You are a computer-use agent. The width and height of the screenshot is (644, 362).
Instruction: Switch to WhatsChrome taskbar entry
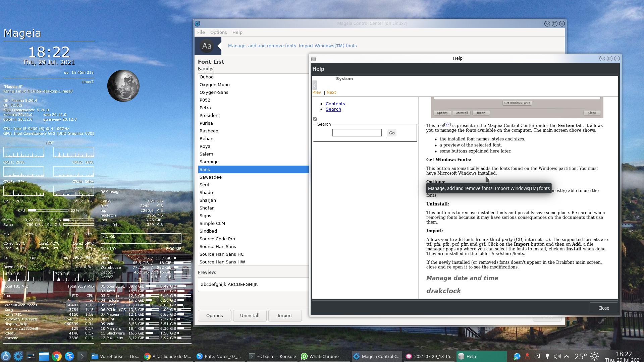click(x=325, y=356)
